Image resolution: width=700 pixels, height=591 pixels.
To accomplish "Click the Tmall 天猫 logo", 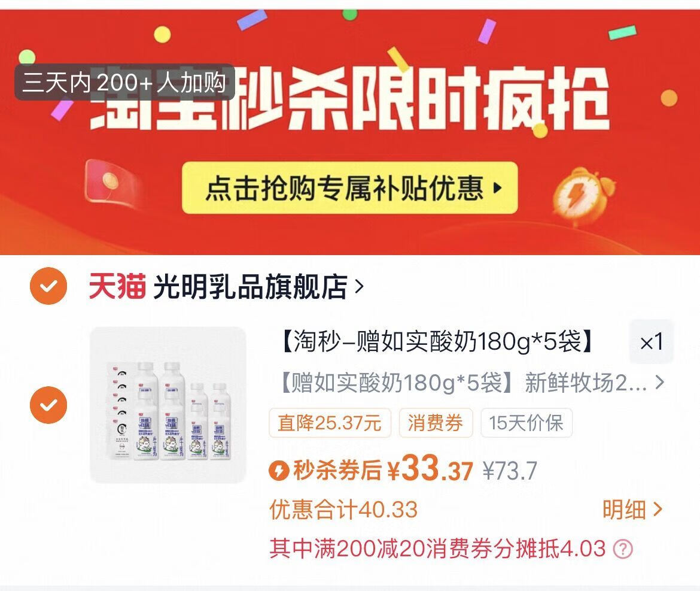I will tap(117, 286).
